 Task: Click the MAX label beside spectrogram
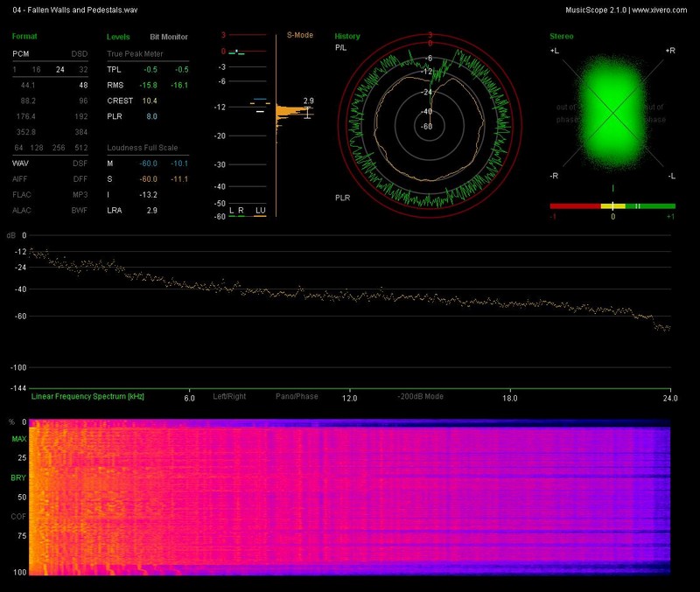[18, 439]
